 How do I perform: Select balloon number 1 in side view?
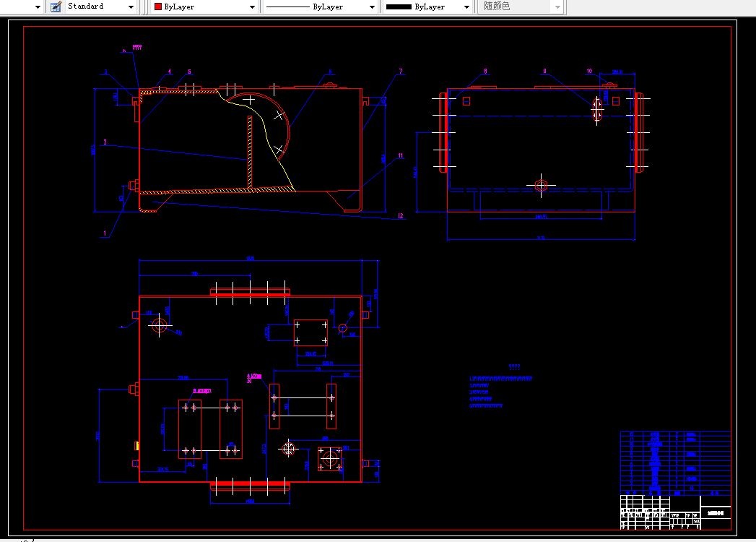(x=105, y=233)
